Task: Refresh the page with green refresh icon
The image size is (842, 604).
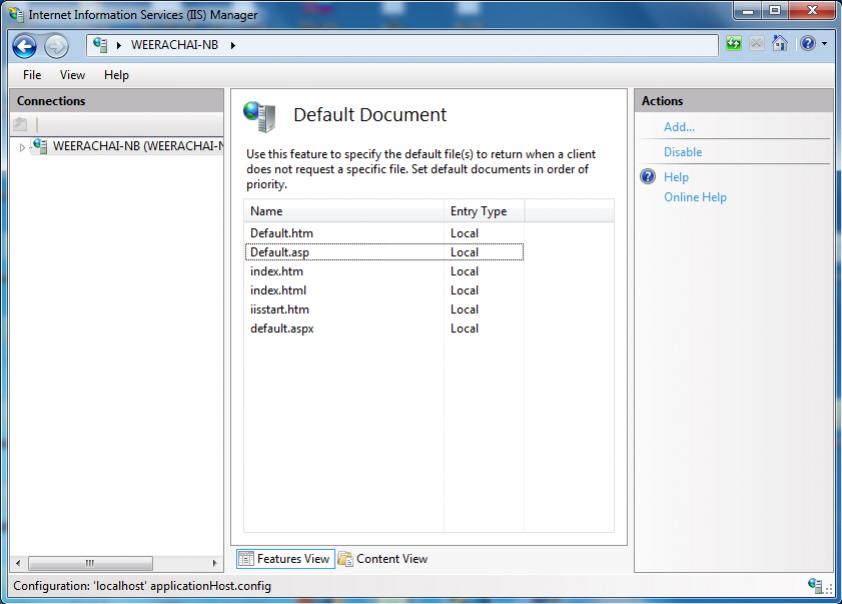Action: (x=734, y=43)
